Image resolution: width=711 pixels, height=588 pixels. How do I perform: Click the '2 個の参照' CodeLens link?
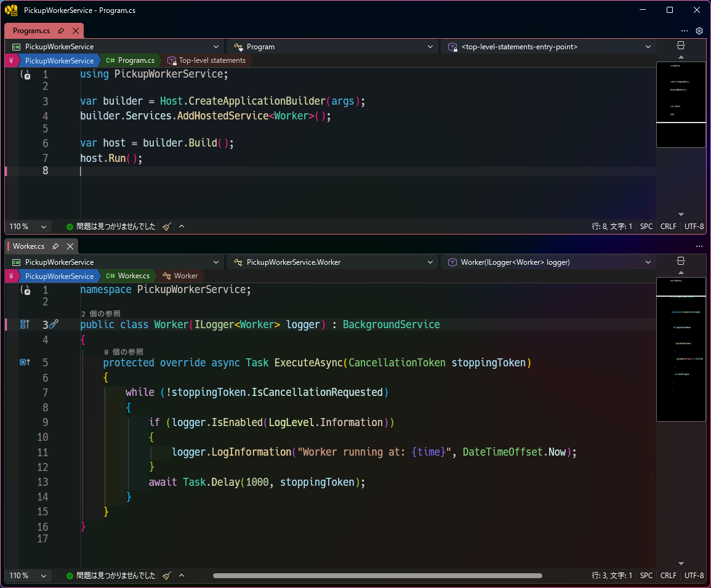click(101, 313)
